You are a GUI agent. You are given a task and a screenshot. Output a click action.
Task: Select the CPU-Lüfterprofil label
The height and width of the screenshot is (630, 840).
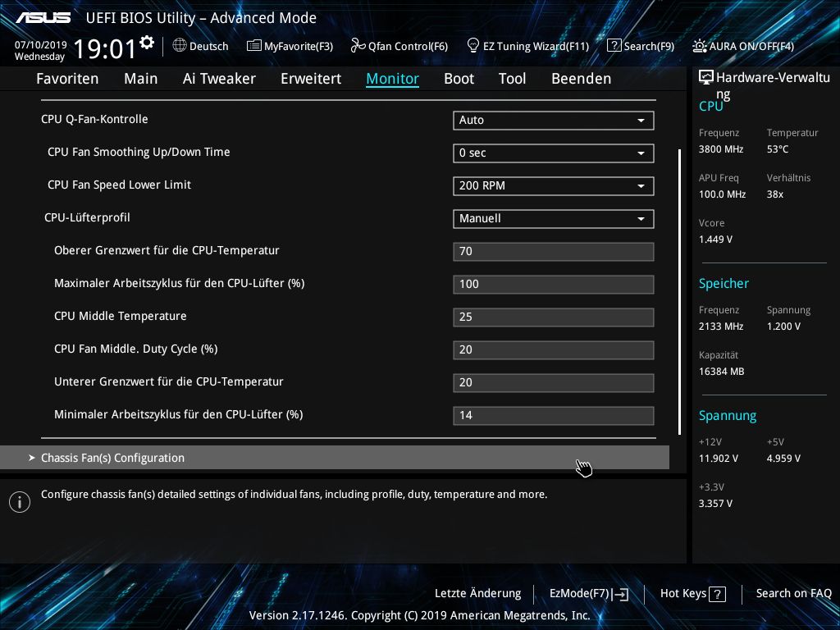click(87, 217)
